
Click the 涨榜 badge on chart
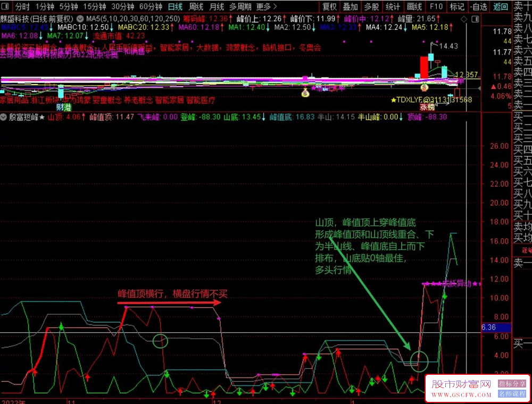[x=427, y=107]
